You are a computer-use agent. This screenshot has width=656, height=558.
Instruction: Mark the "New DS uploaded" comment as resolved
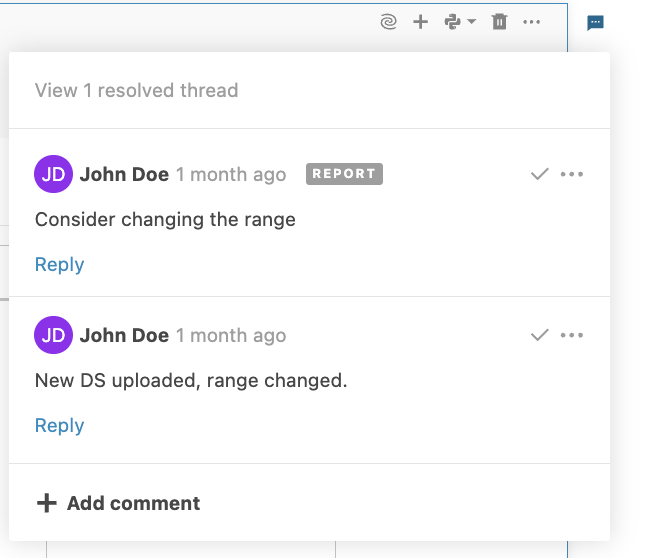(x=540, y=335)
